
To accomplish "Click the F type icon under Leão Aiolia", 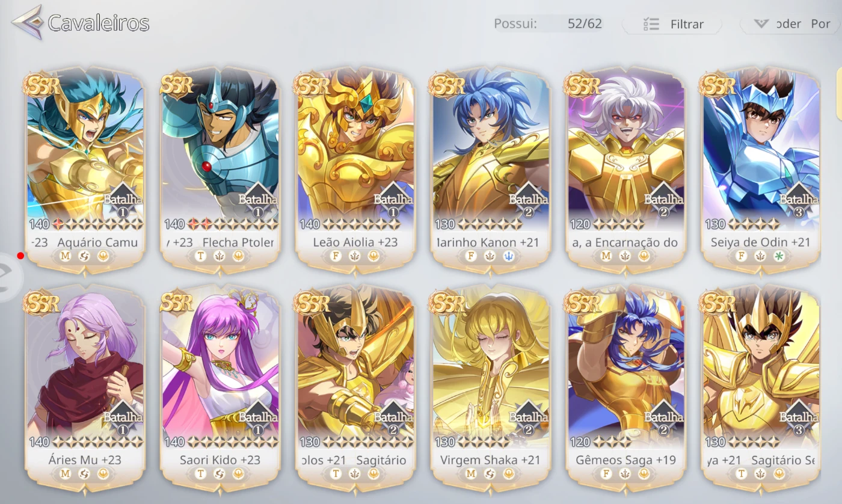I will [336, 256].
